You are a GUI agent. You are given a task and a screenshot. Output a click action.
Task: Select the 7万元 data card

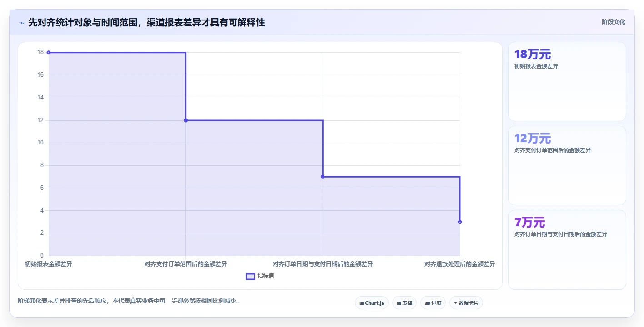(567, 250)
